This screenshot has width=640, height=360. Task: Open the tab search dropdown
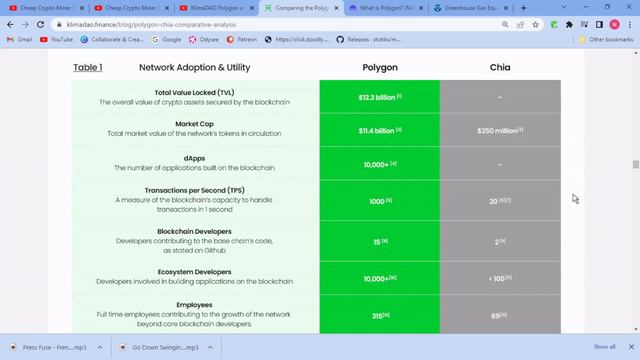564,7
